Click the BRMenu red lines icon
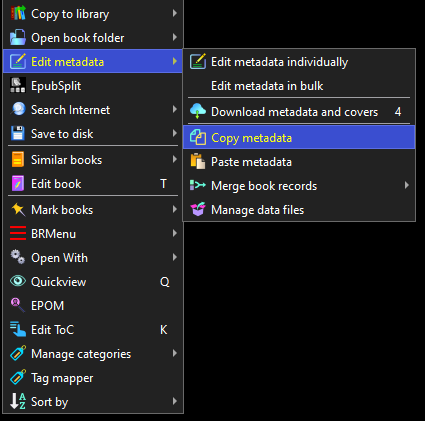This screenshot has width=425, height=421. 18,233
